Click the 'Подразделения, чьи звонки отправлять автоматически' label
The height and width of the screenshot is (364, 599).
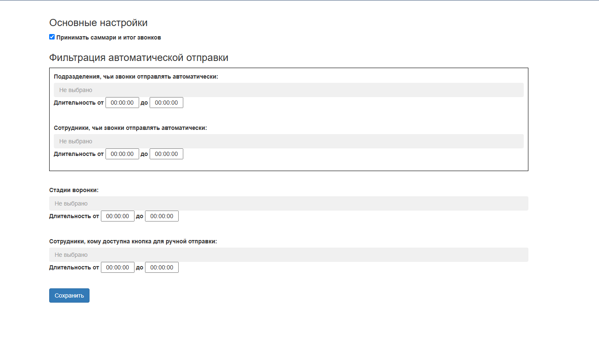(136, 76)
